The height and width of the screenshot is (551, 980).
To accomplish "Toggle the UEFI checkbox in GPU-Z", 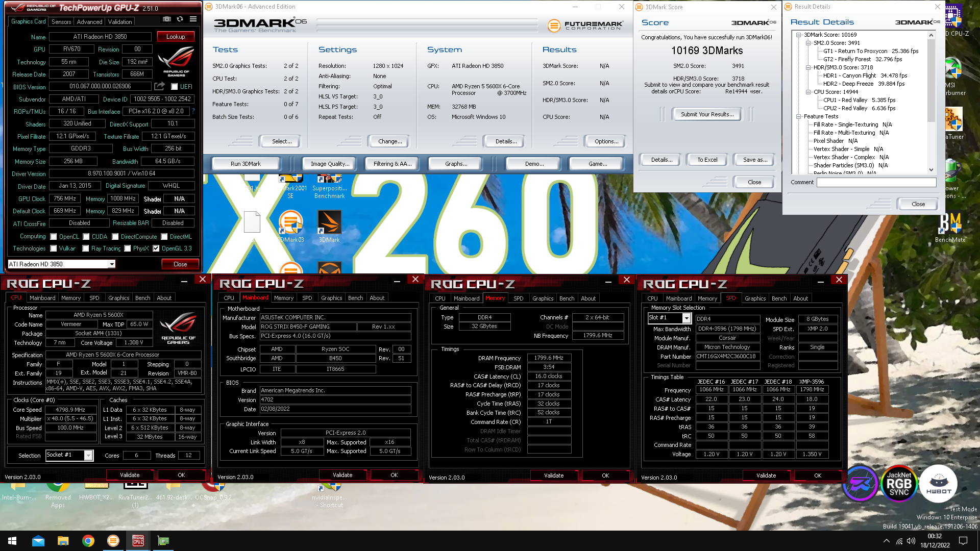I will [174, 87].
